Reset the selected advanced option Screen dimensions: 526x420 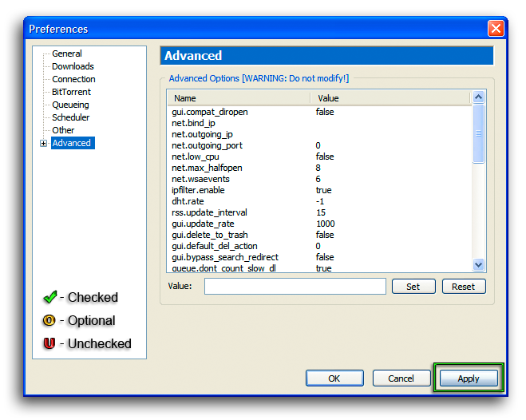(463, 287)
